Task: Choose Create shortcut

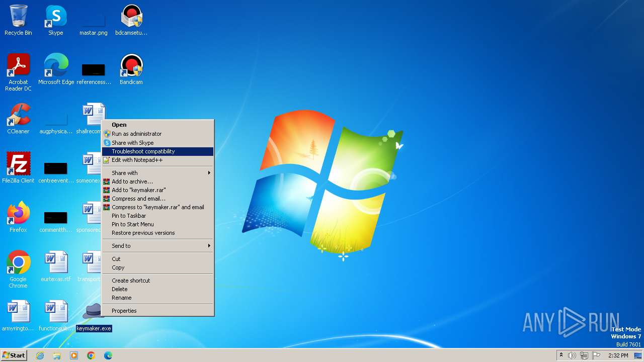Action: pos(158,281)
